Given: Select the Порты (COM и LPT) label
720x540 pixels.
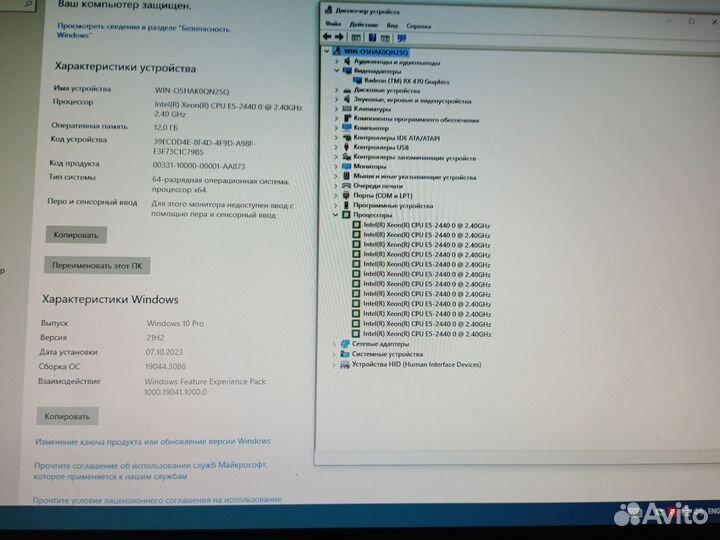Looking at the screenshot, I should (382, 195).
